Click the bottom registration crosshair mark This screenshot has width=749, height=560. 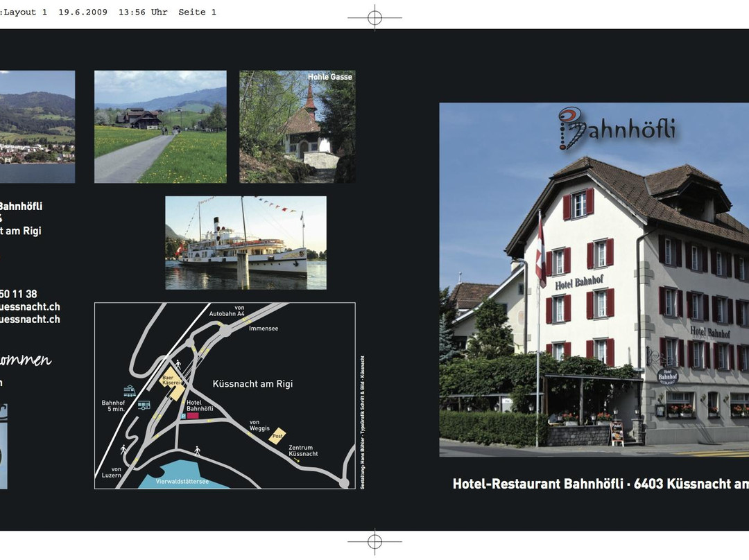tap(374, 541)
